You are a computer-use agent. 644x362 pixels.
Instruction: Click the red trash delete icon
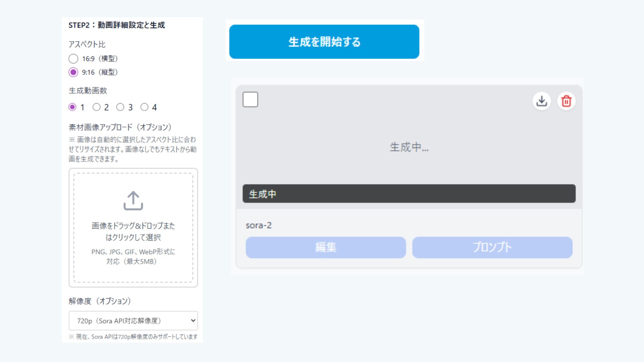click(x=566, y=101)
